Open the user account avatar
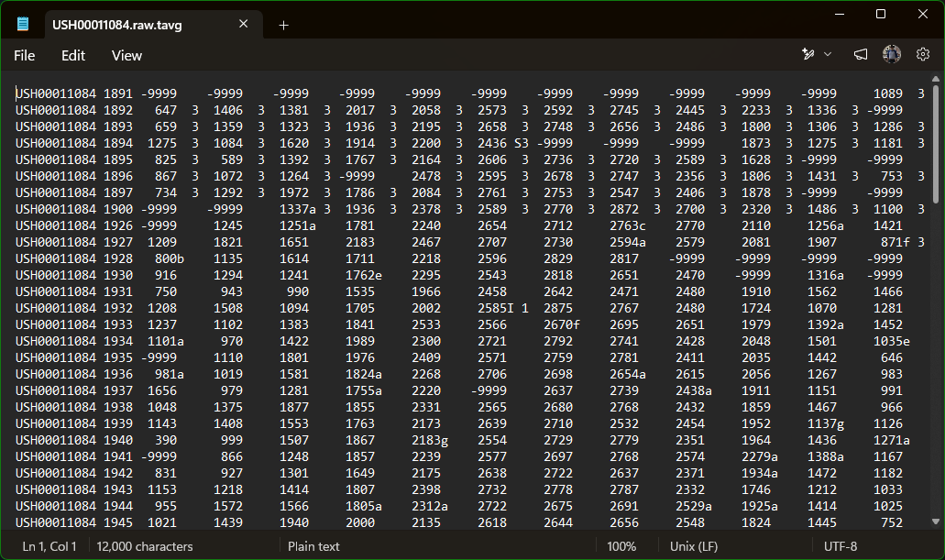Viewport: 945px width, 560px height. pos(892,54)
